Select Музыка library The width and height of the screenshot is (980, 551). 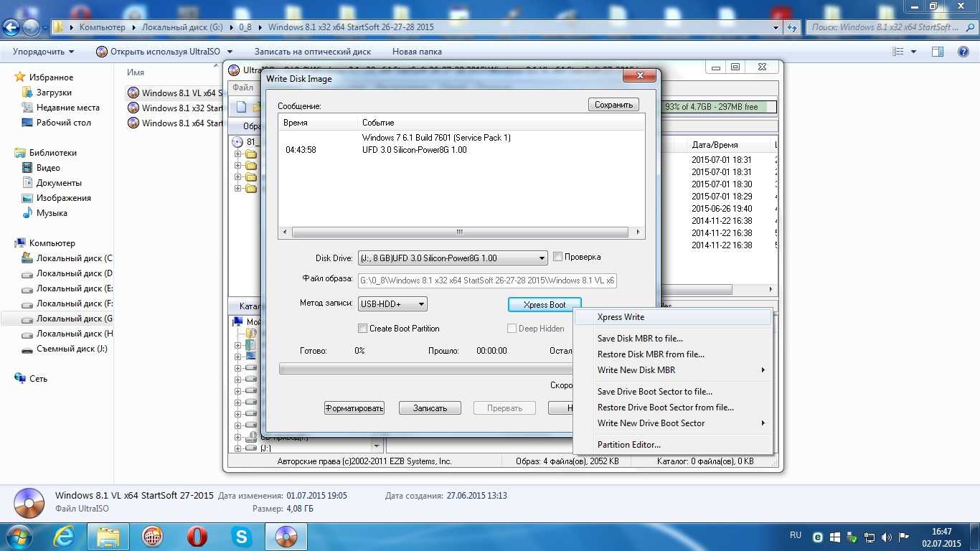click(x=52, y=213)
